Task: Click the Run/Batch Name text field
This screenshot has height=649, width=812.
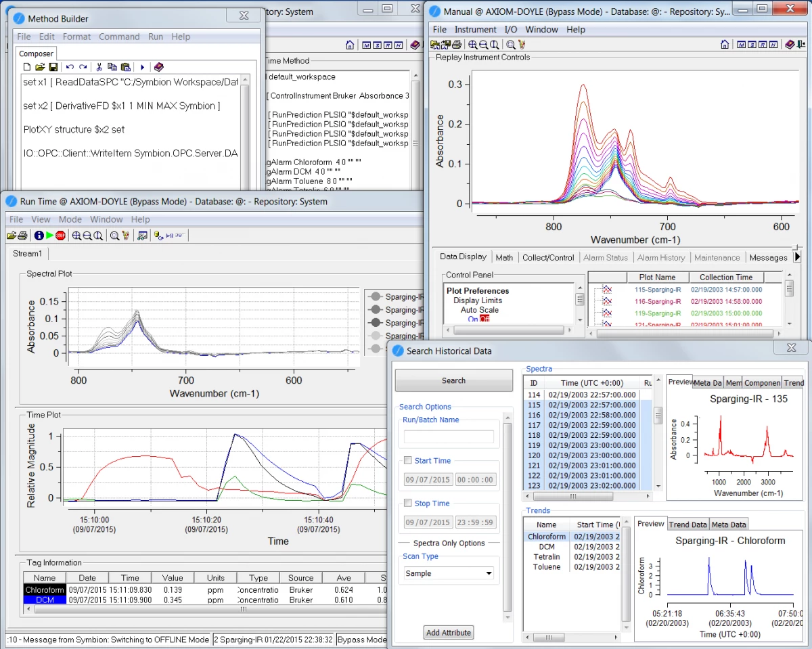Action: (449, 437)
